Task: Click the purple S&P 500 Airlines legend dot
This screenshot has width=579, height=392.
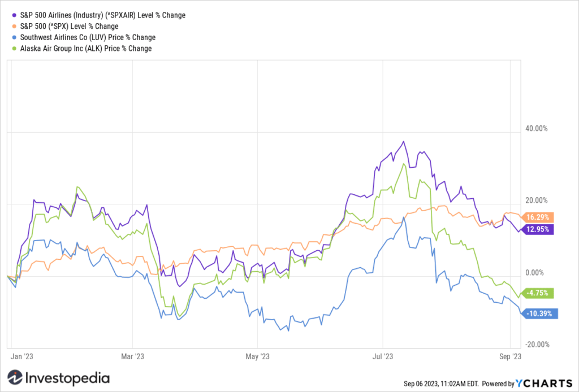Action: pos(14,15)
